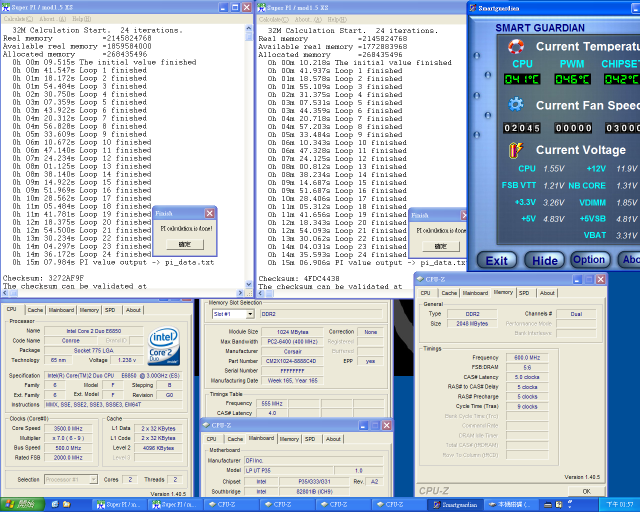640x512 pixels.
Task: Click the CPU-Z Memory window title icon
Action: 420,279
